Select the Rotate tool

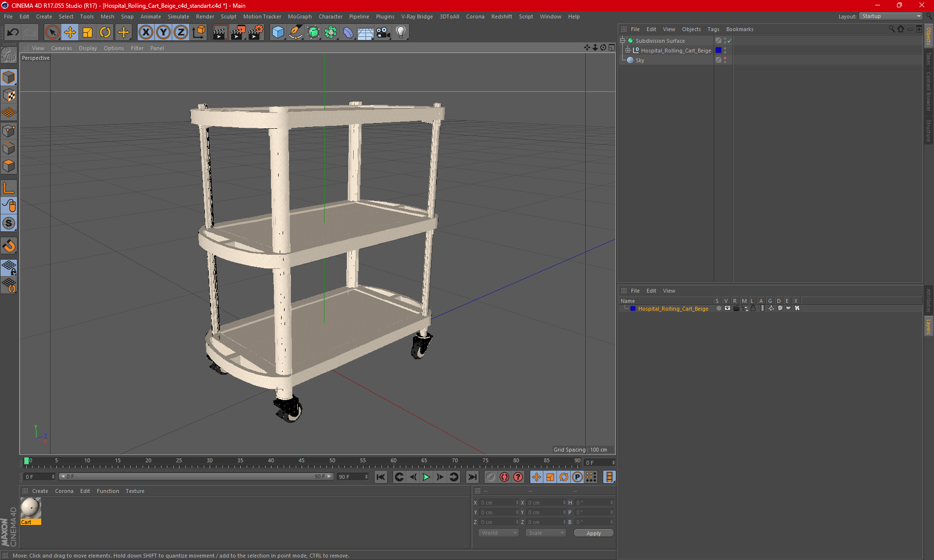coord(105,33)
